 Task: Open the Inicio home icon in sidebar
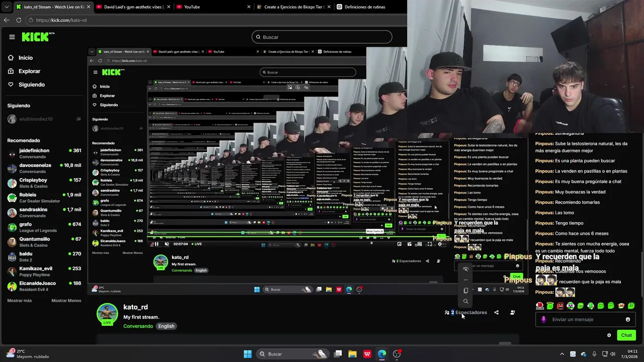coord(11,58)
